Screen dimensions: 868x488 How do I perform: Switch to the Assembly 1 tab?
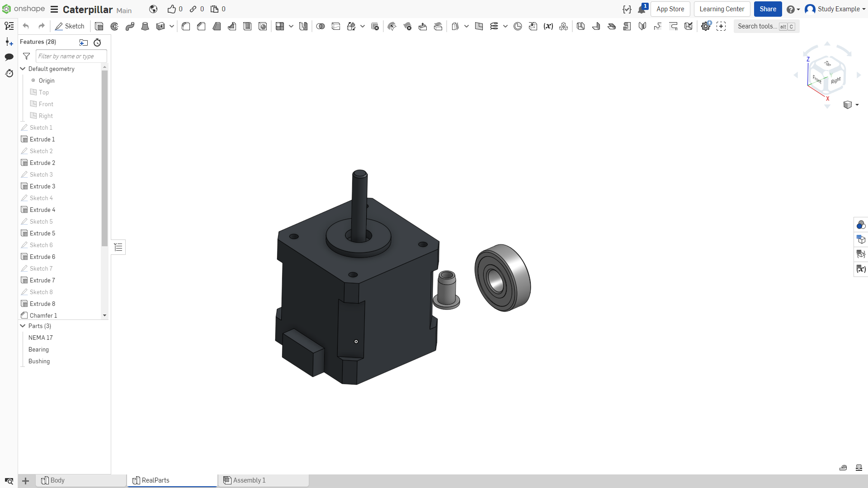(x=264, y=480)
